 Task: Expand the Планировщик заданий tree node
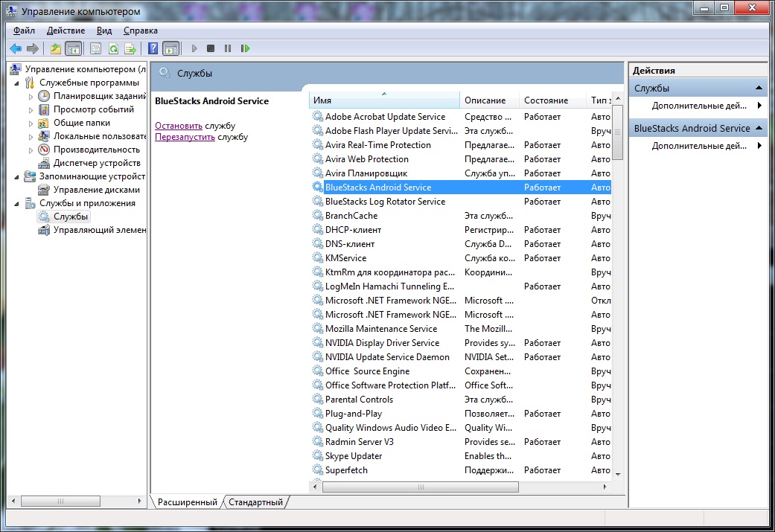31,96
